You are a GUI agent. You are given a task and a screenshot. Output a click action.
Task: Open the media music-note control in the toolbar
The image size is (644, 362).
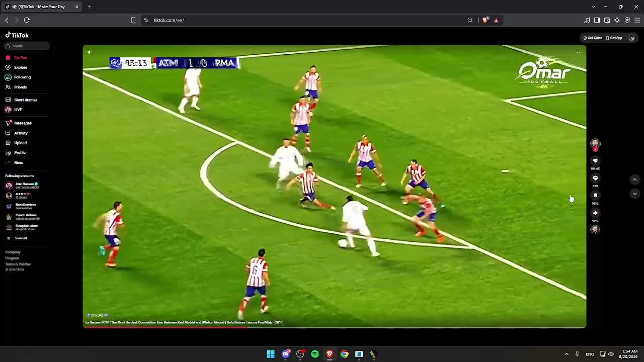pos(587,20)
